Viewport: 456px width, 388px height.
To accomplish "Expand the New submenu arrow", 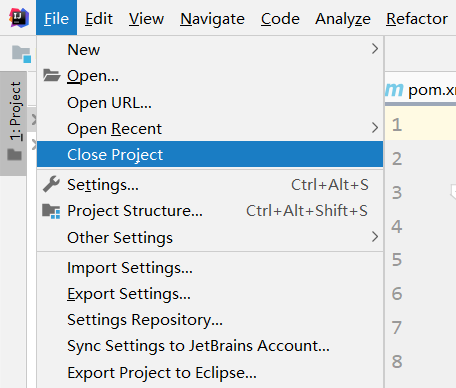I will point(375,49).
